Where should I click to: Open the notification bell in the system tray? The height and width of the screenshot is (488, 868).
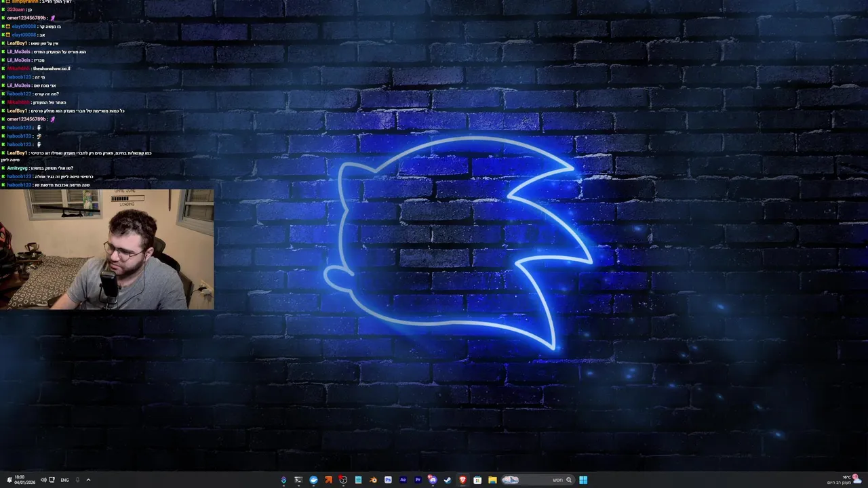[9, 480]
